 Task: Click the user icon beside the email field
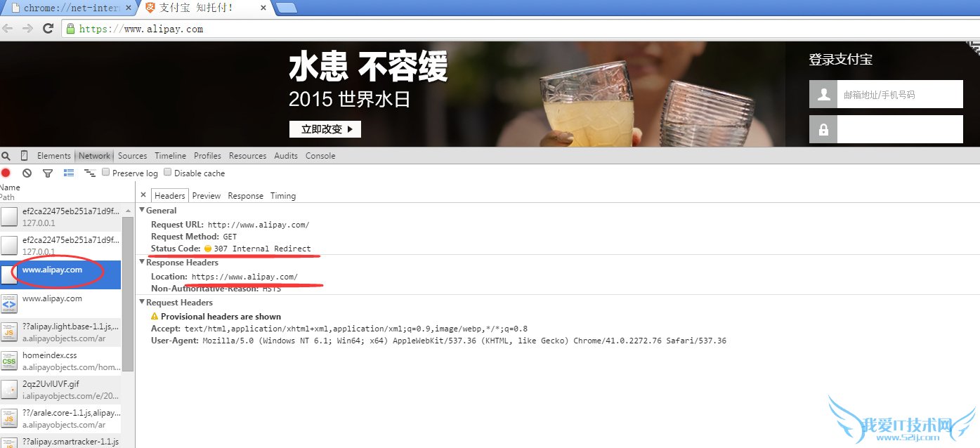[x=823, y=94]
